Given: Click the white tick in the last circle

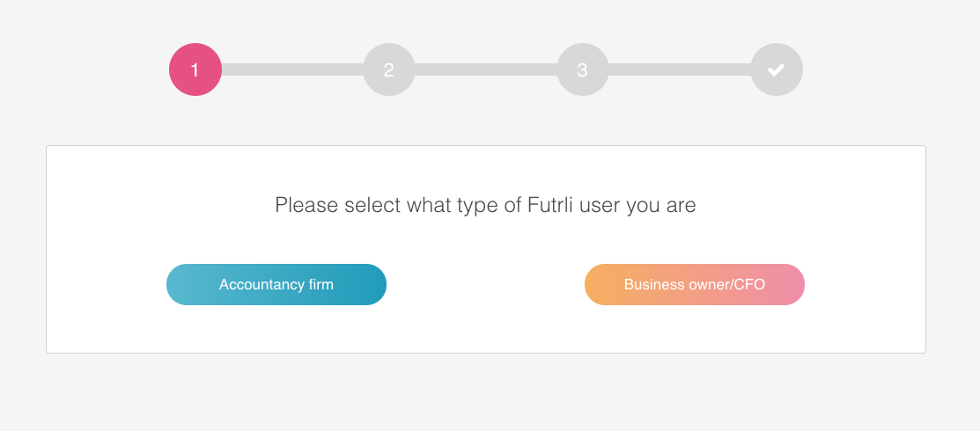Looking at the screenshot, I should 777,69.
